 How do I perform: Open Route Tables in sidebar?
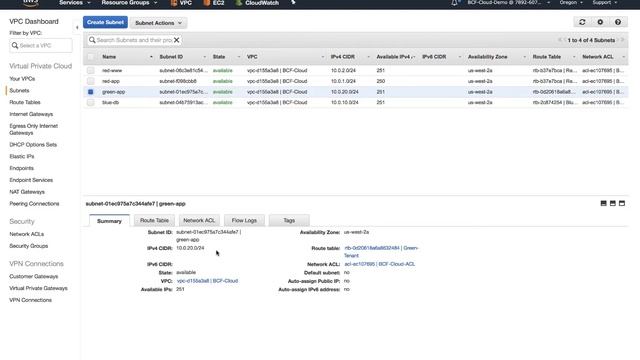coord(25,102)
